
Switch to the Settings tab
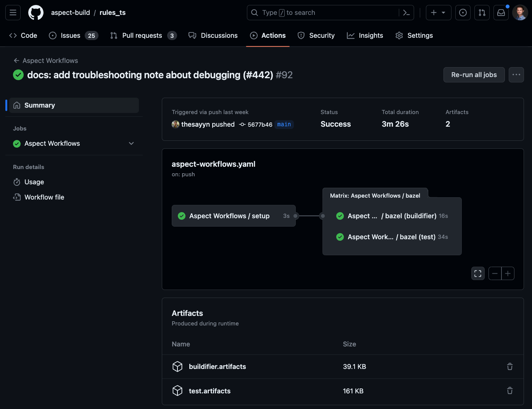coord(414,35)
